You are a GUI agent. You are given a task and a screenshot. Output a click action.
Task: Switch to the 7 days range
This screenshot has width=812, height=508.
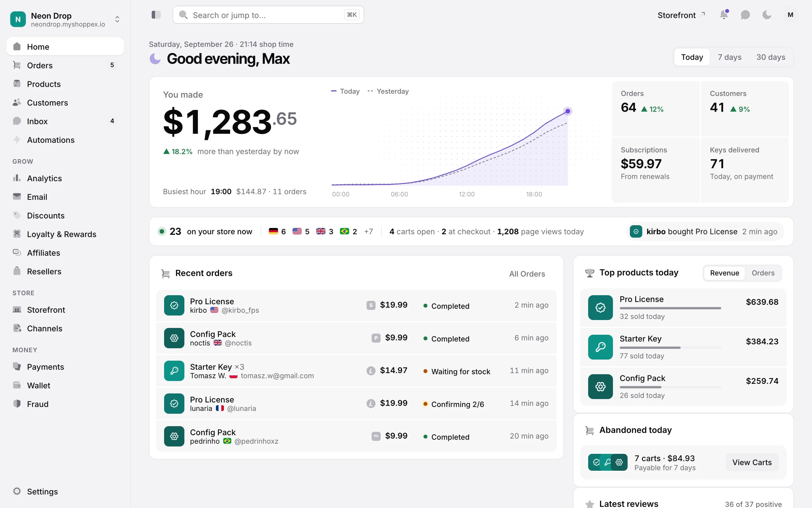(729, 57)
